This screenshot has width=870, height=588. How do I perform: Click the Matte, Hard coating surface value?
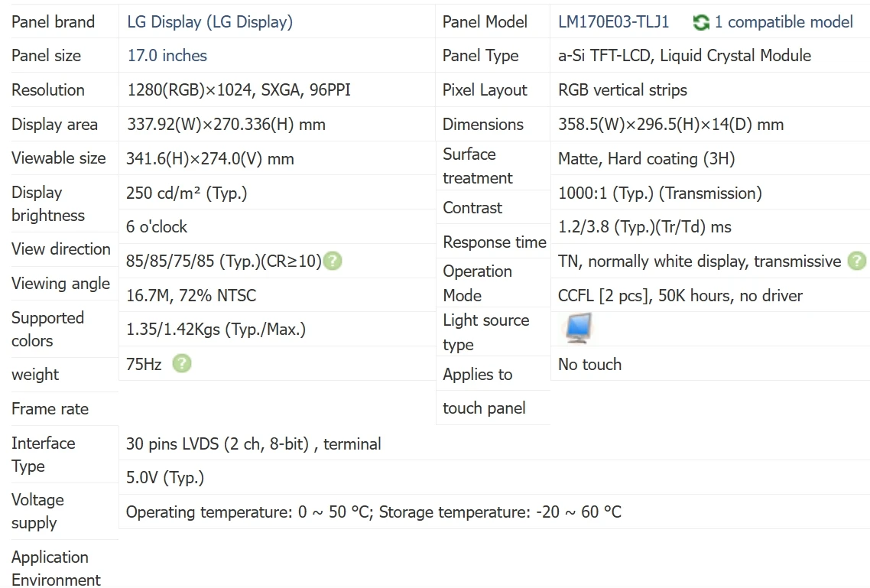pos(646,159)
